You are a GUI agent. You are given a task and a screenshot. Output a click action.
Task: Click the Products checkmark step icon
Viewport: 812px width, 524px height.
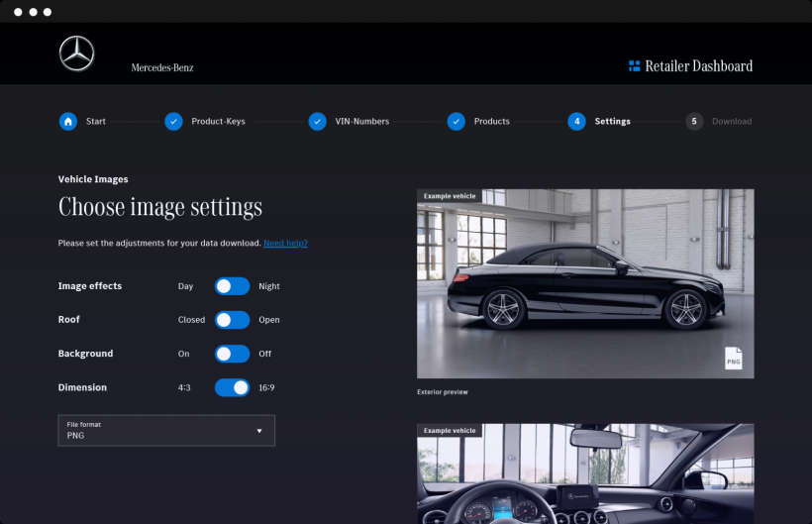[x=457, y=121]
